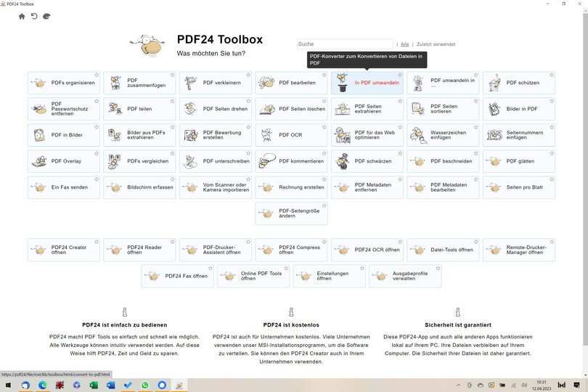Image resolution: width=588 pixels, height=392 pixels.
Task: Open Wasserzeichen einfügen tool
Action: point(443,135)
